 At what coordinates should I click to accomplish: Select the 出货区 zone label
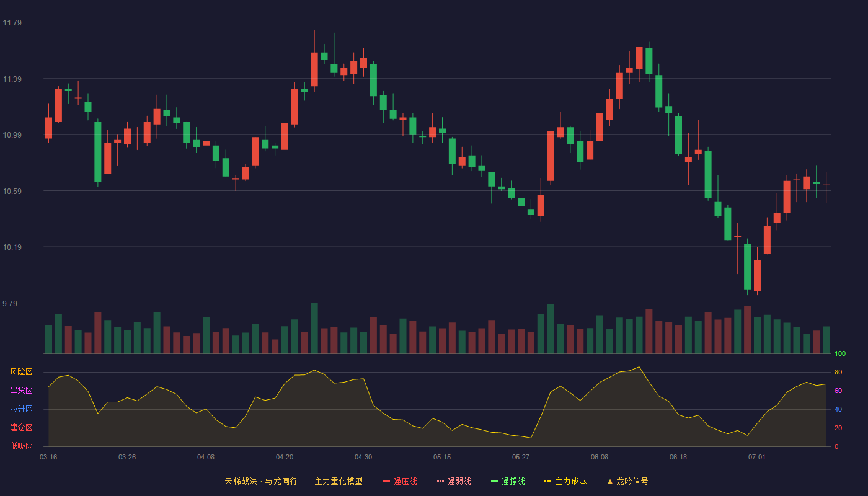[x=21, y=391]
